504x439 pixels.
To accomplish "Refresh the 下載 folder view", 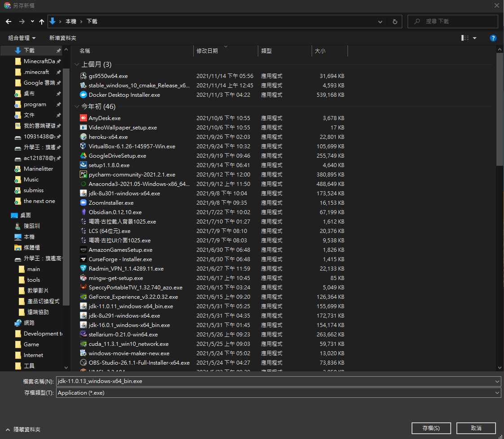I will point(395,22).
